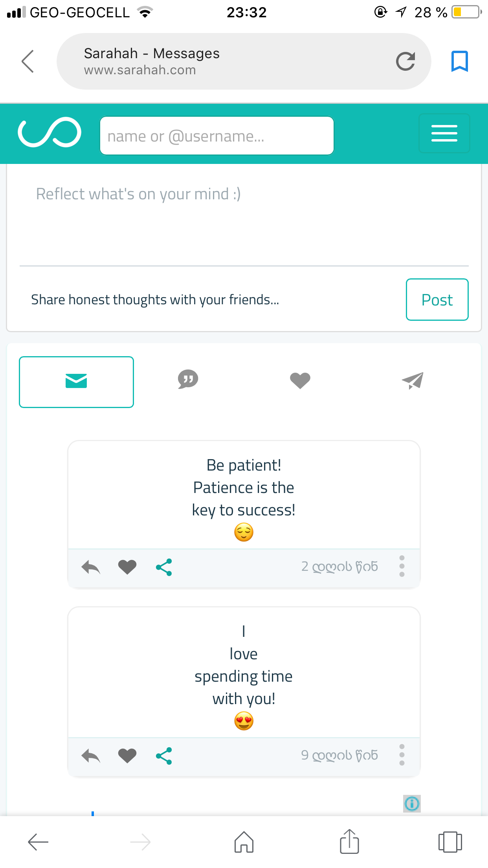Viewport: 488px width, 868px height.
Task: Open the favorites heart tab
Action: 300,381
